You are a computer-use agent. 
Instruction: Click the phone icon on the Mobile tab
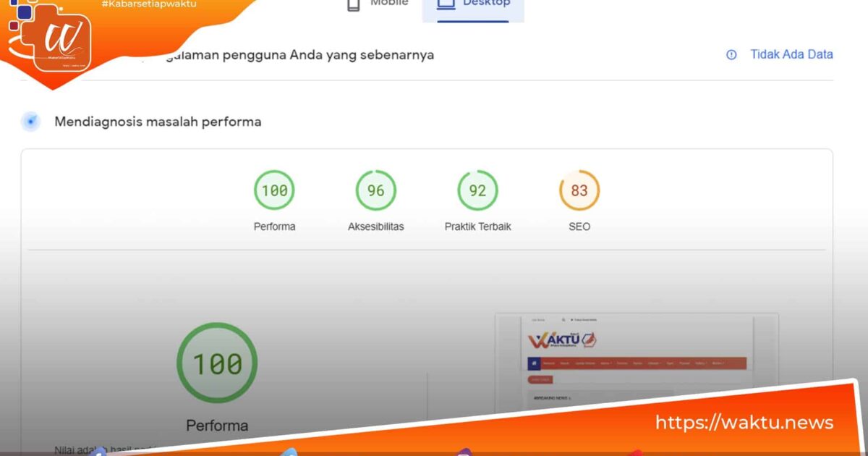pos(353,4)
